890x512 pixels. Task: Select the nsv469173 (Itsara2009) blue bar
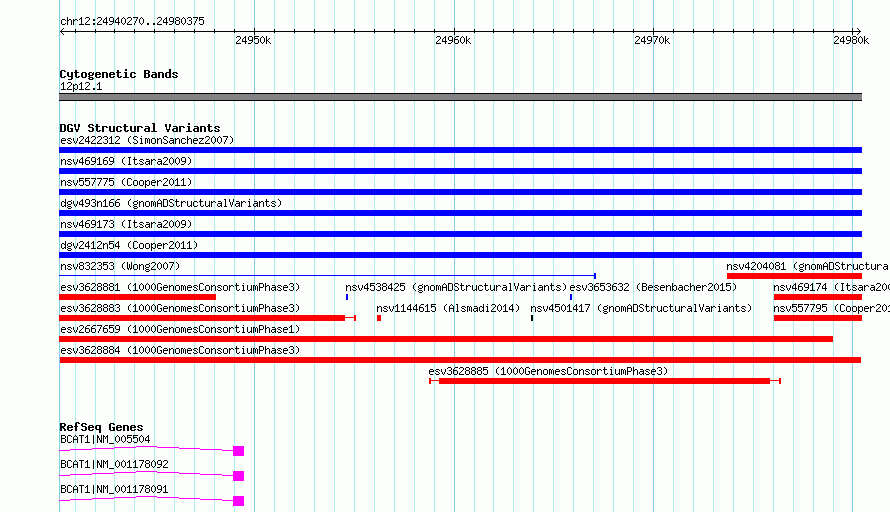(460, 234)
